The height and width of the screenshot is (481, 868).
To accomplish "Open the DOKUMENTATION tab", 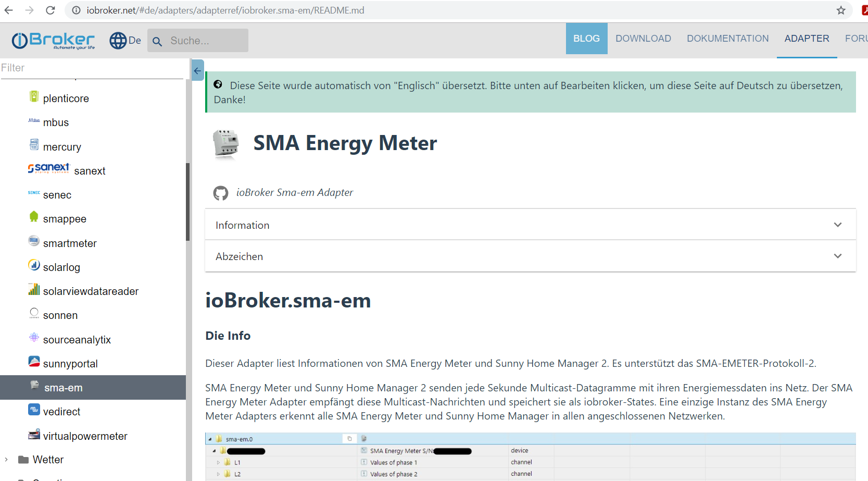I will 727,39.
